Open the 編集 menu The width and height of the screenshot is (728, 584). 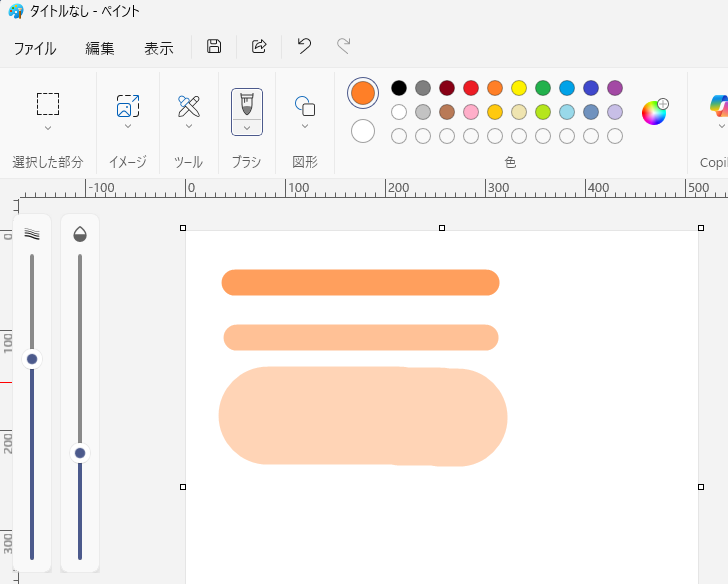pos(100,48)
